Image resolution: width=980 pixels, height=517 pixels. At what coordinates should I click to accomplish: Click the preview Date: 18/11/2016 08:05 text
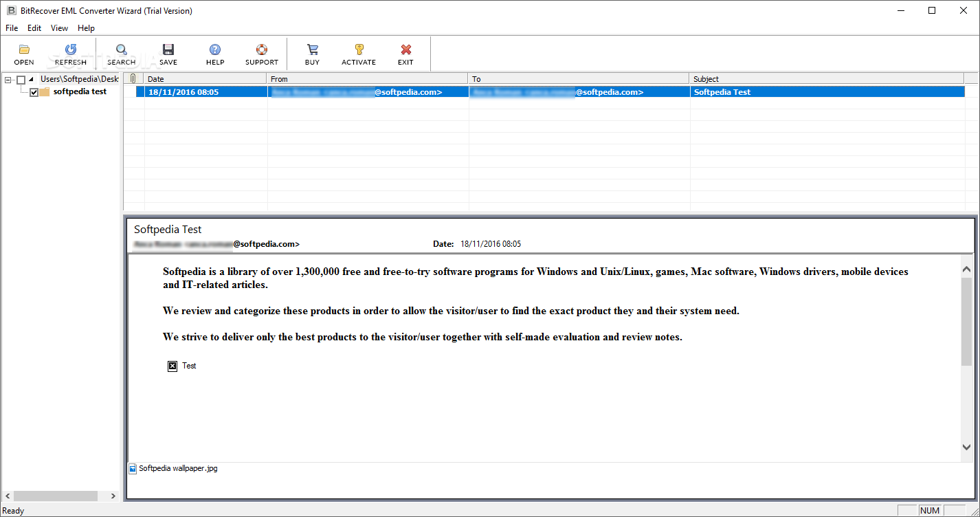pyautogui.click(x=477, y=244)
